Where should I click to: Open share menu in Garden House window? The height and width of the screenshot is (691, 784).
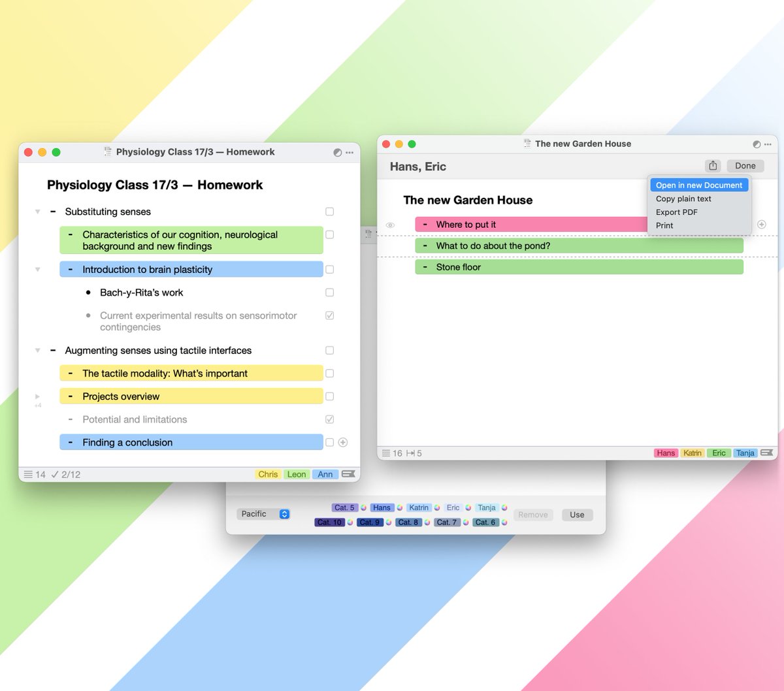(x=713, y=166)
